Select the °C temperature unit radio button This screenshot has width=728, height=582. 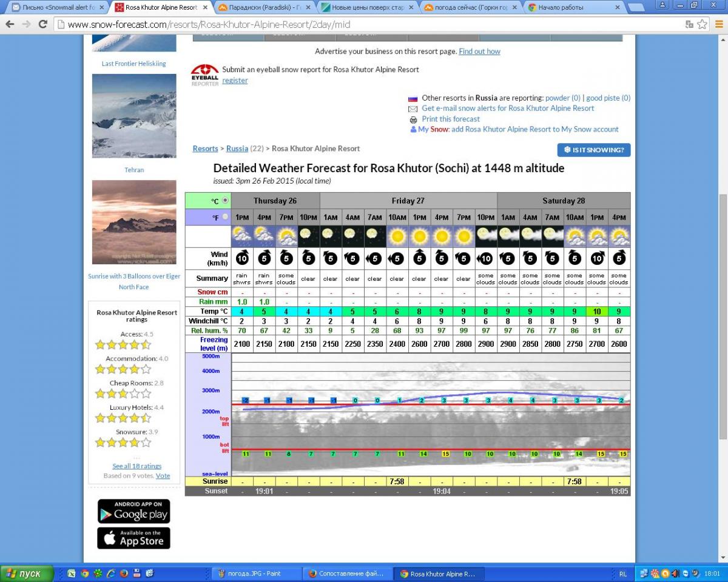(x=226, y=200)
